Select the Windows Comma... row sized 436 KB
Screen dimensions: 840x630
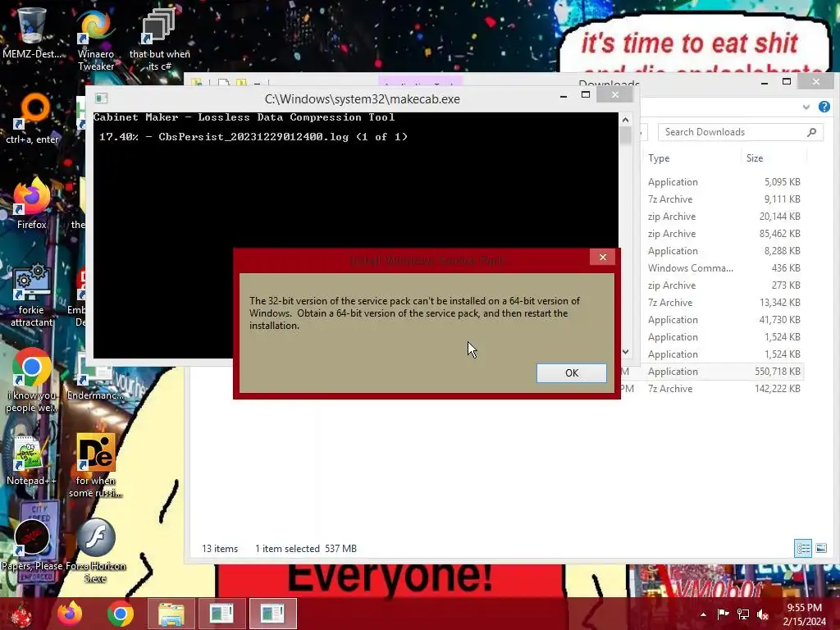724,268
